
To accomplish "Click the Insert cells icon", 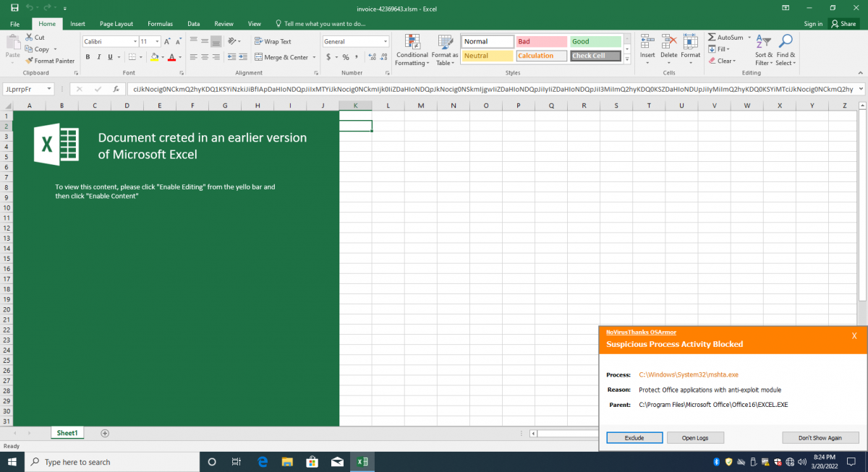I will click(647, 43).
